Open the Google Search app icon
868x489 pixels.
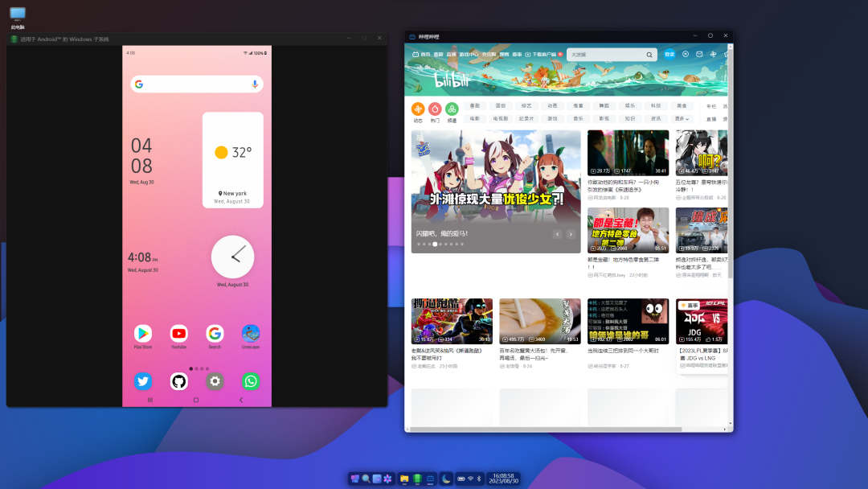[215, 334]
